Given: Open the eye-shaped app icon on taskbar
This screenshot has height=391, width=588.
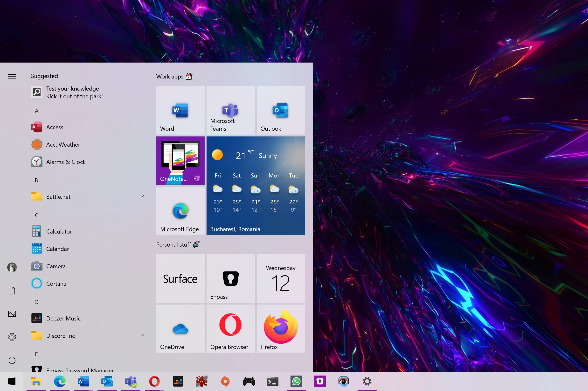Looking at the screenshot, I should pyautogui.click(x=344, y=381).
